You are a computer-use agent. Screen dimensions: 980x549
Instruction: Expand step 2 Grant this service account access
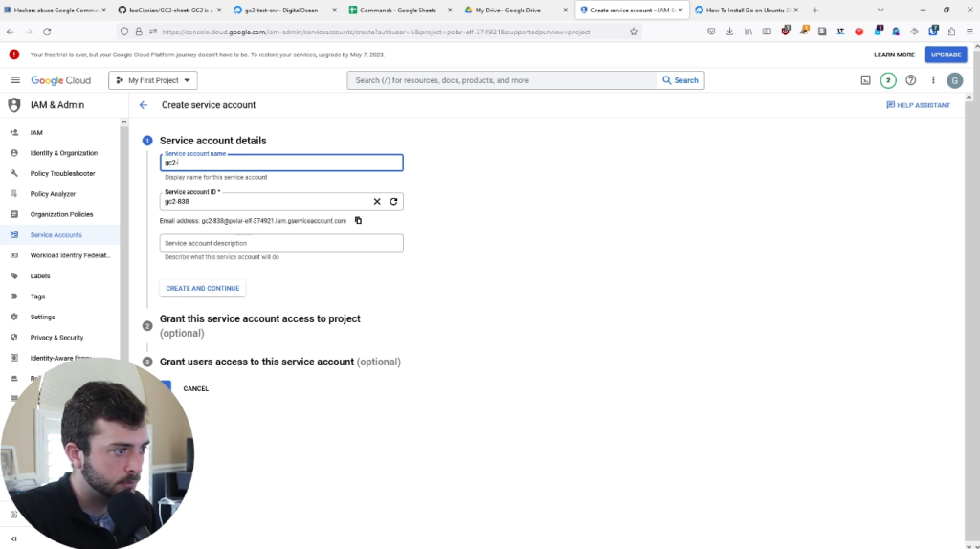259,325
